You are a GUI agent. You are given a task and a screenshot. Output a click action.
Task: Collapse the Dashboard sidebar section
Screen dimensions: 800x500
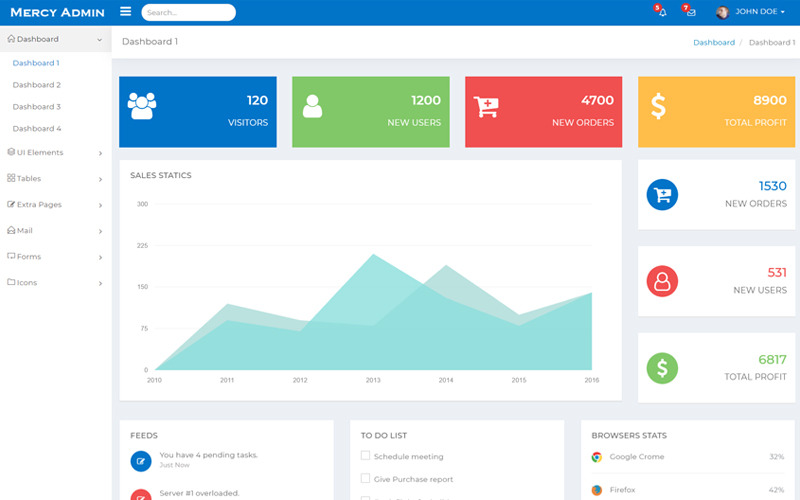click(x=56, y=39)
